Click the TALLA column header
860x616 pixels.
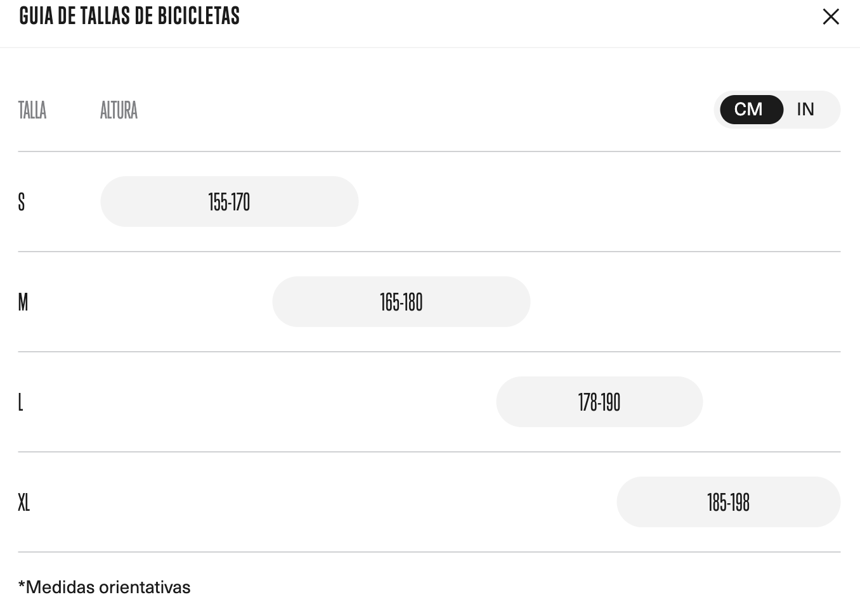tap(32, 110)
